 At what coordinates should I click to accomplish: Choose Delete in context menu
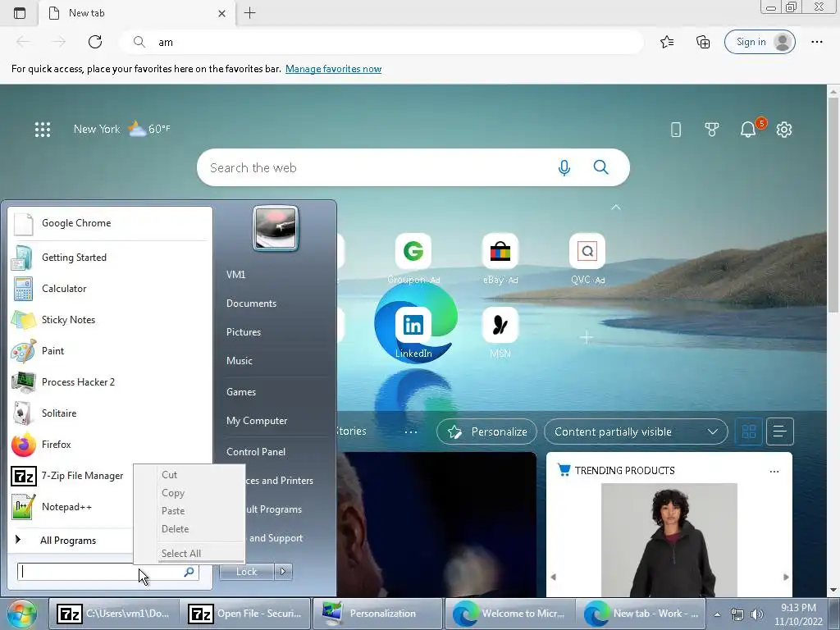click(x=189, y=529)
